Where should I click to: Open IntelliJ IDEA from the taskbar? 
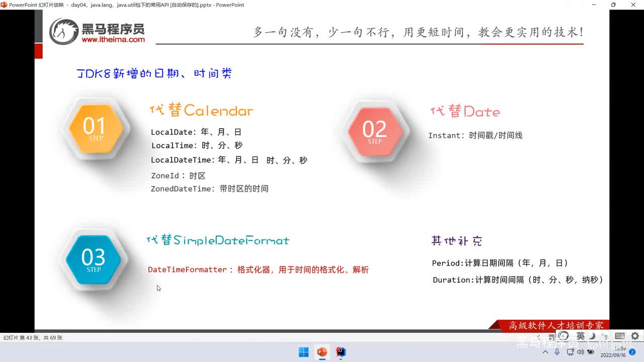(x=341, y=352)
